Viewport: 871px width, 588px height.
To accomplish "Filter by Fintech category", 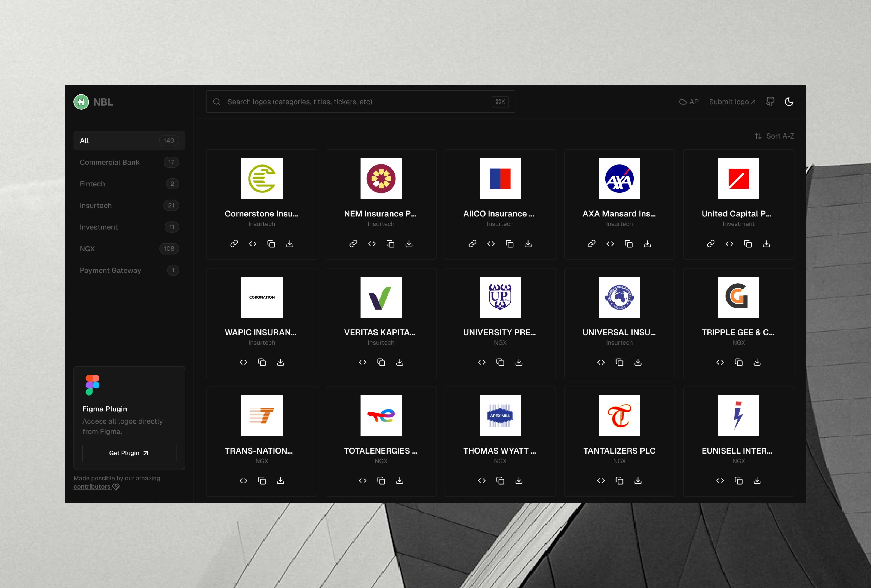I will pos(129,184).
